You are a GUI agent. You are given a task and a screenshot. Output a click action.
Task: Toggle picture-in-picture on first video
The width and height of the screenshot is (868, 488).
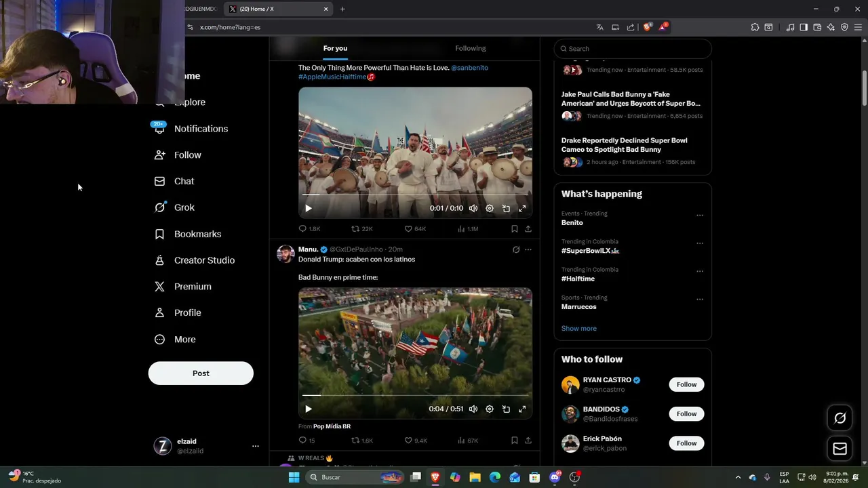[x=506, y=209]
